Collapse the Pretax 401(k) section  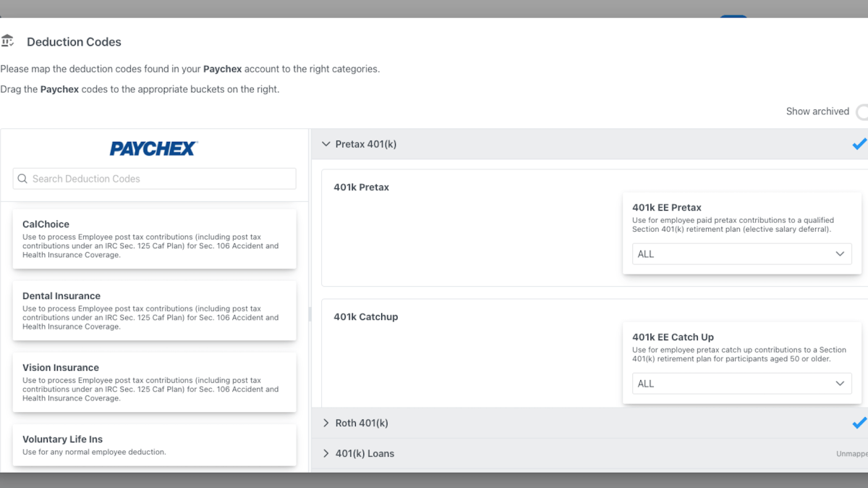click(x=326, y=144)
